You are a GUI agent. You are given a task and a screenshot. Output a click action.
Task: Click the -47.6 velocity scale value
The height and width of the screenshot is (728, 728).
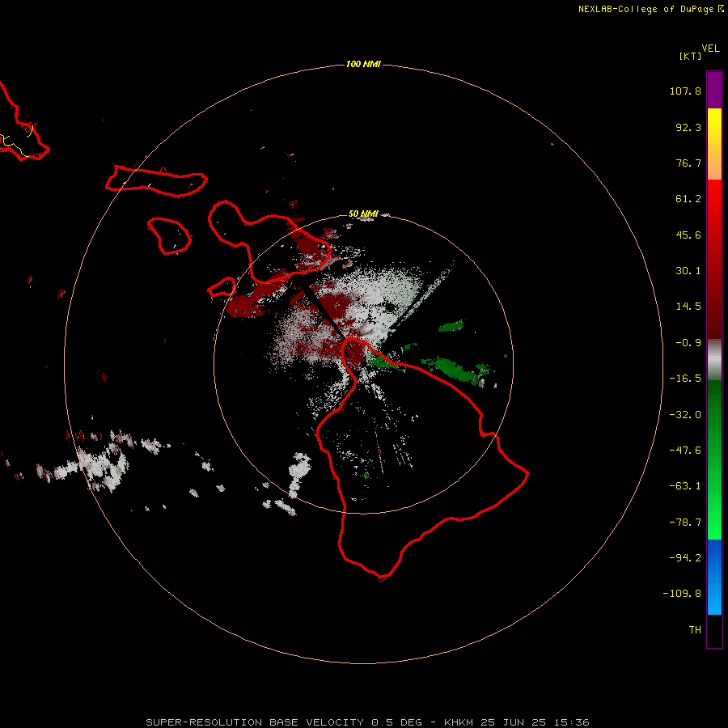685,451
